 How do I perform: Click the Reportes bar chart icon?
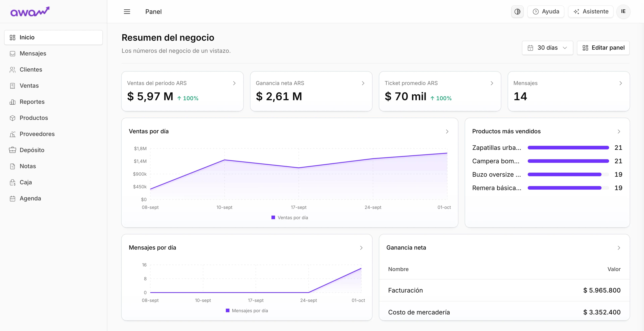tap(13, 102)
